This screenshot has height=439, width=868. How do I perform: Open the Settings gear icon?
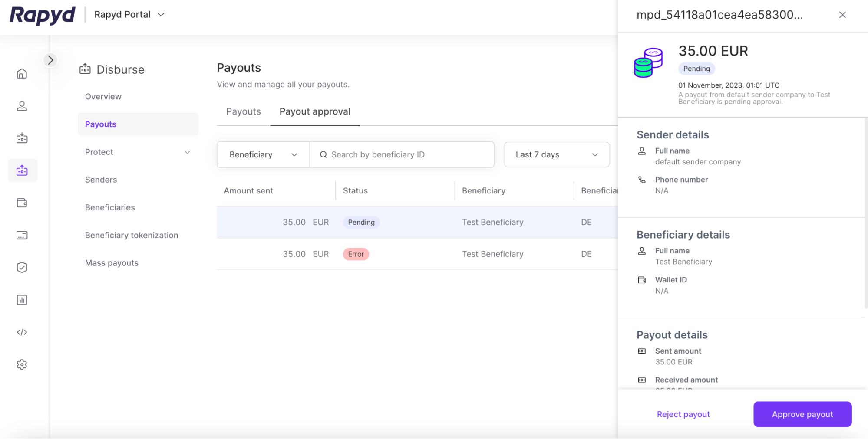22,364
